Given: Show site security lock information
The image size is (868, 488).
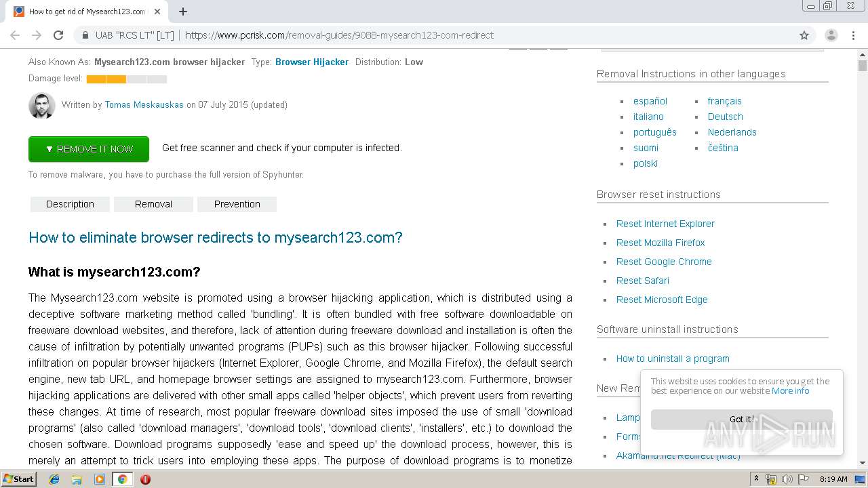Looking at the screenshot, I should tap(85, 35).
